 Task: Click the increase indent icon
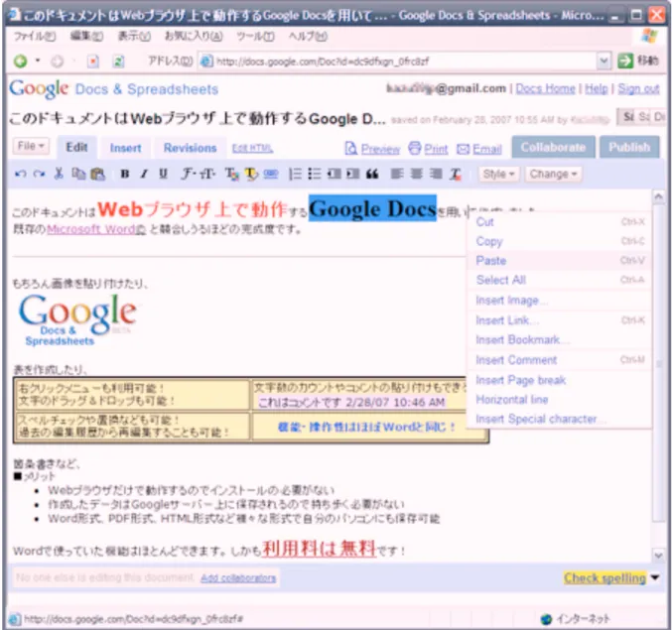tap(352, 174)
